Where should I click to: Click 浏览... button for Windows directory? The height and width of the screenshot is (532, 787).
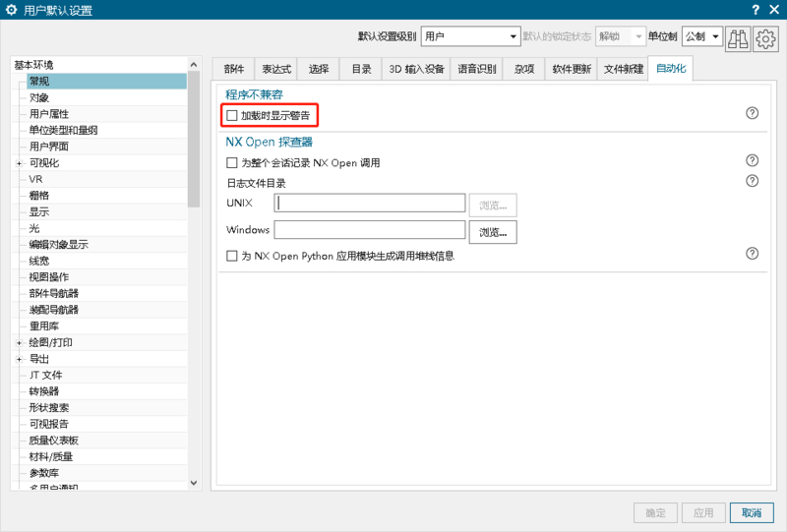(x=493, y=232)
